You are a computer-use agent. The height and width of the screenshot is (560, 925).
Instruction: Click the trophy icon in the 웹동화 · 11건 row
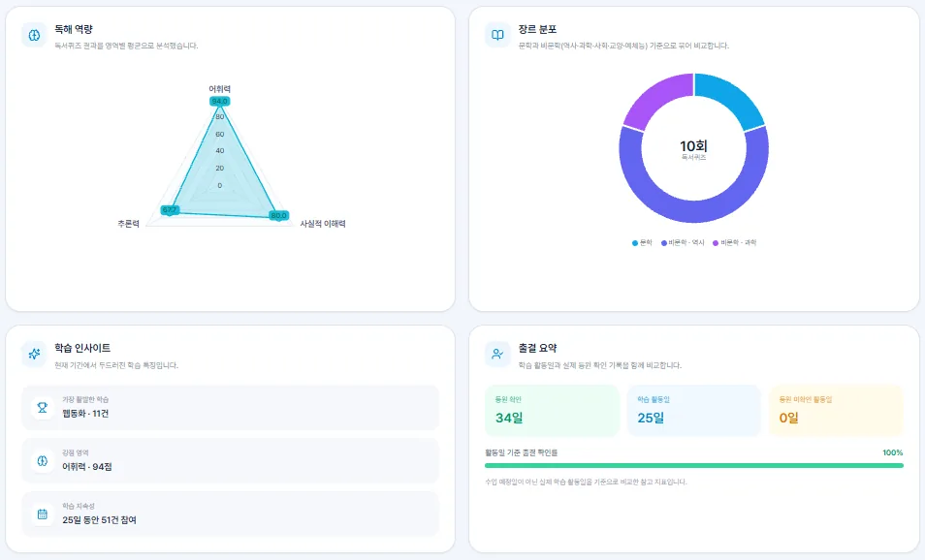click(43, 407)
